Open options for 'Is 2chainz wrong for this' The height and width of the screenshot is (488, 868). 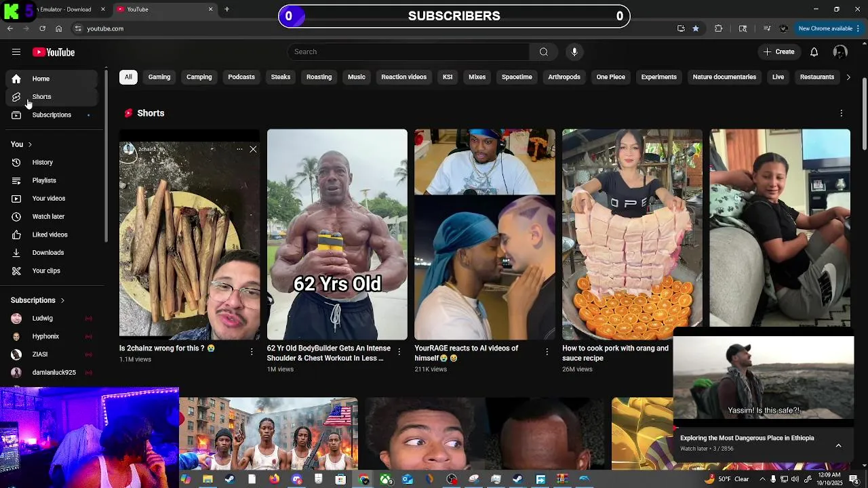(252, 352)
